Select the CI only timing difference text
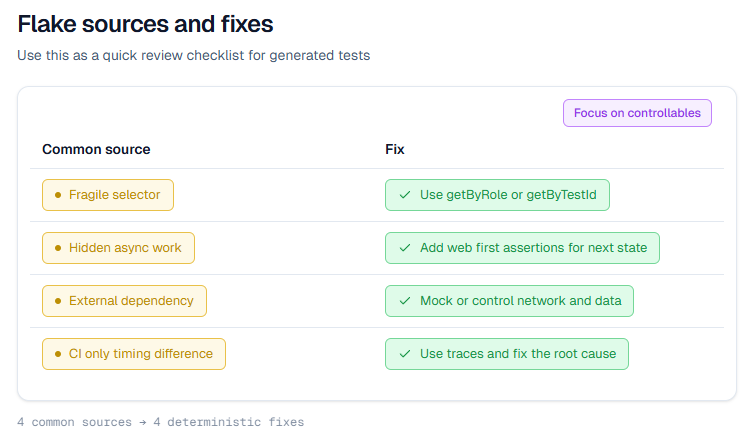Screen dimensions: 749x439 coord(141,354)
